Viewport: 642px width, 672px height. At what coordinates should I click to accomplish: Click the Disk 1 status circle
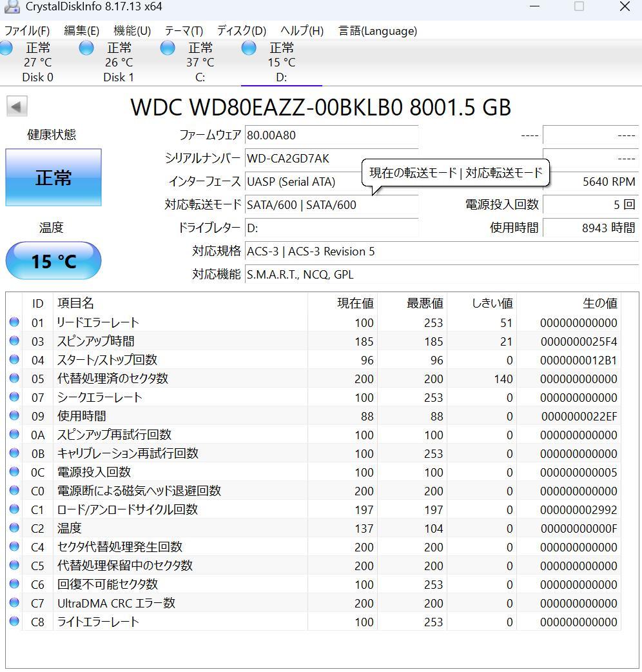86,48
